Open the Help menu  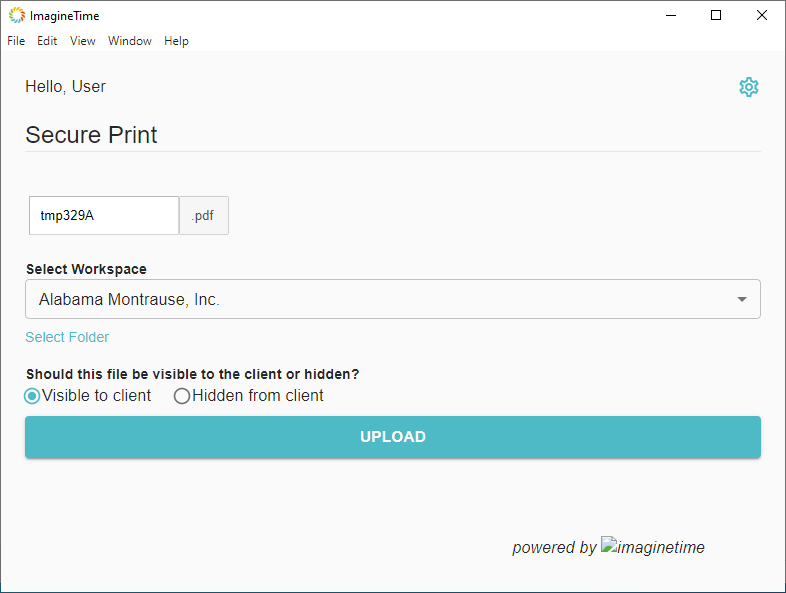pyautogui.click(x=176, y=41)
